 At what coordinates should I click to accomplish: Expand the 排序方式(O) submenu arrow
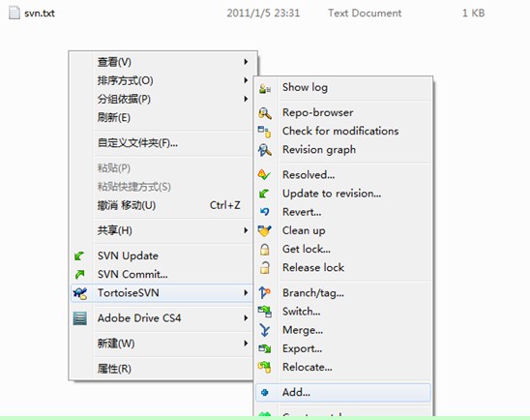point(246,80)
